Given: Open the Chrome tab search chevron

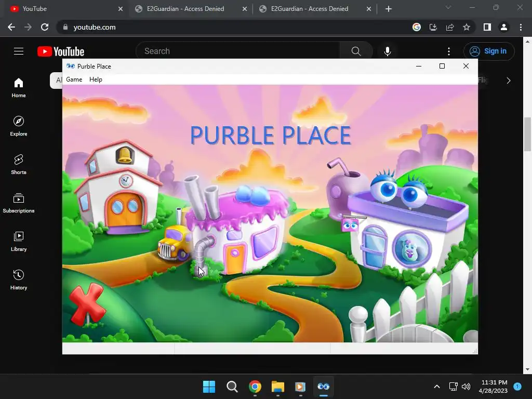Looking at the screenshot, I should pos(448,7).
